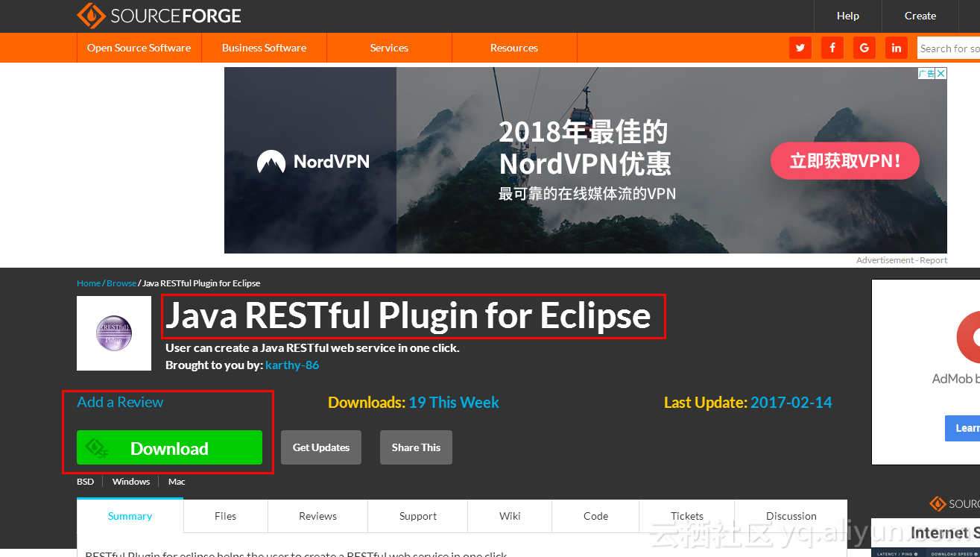Screen dimensions: 980x557
Task: Switch to the Reviews tab
Action: [317, 516]
